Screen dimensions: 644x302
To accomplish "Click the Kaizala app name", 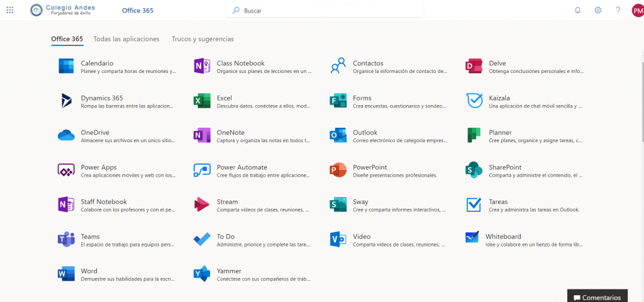I will click(499, 98).
